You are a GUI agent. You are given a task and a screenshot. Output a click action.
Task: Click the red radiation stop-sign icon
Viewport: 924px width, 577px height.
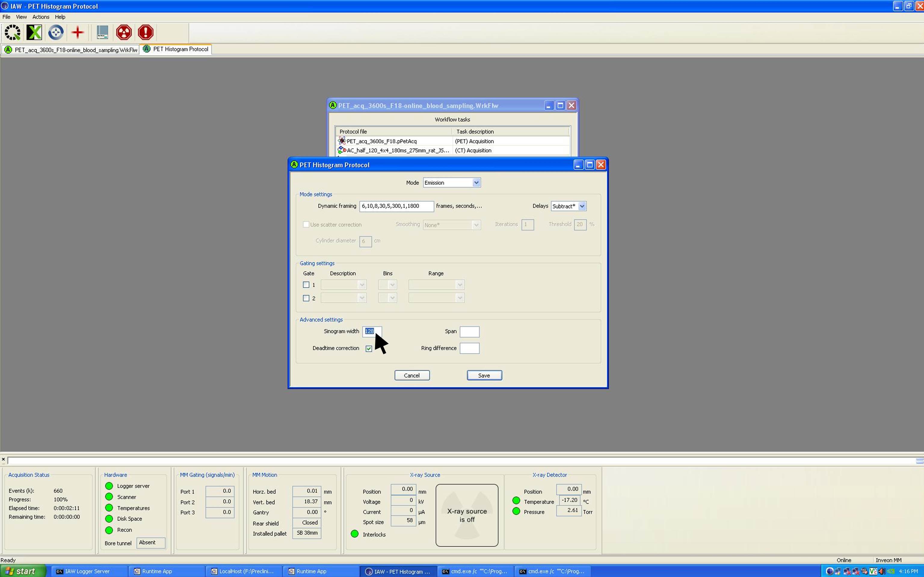click(x=124, y=32)
